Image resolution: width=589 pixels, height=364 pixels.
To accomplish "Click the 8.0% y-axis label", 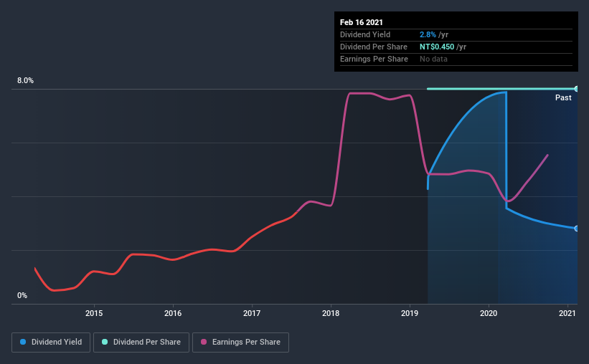I will coord(25,80).
